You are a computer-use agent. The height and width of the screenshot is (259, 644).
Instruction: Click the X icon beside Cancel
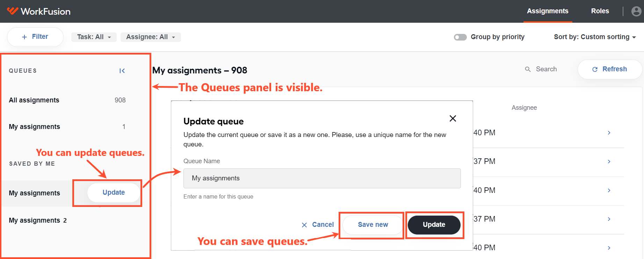304,225
